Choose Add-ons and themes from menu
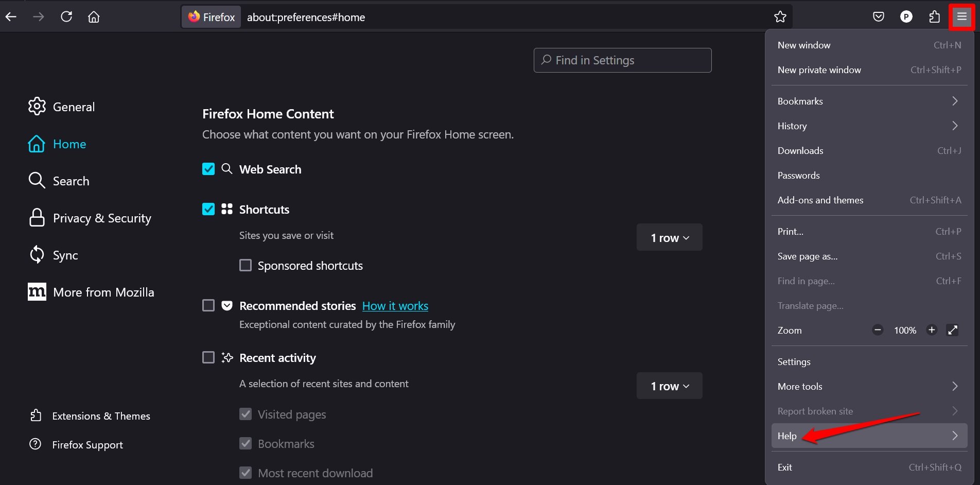Image resolution: width=980 pixels, height=485 pixels. click(x=820, y=200)
